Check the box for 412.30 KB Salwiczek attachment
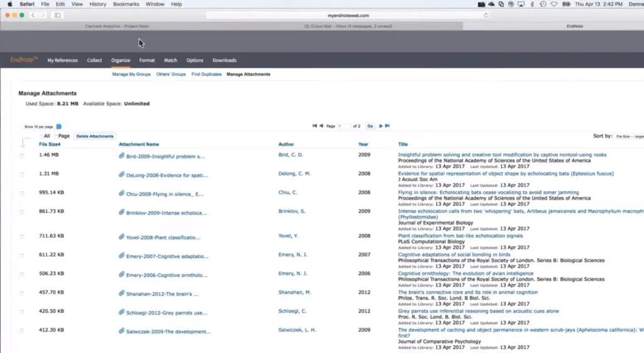Screen dimensions: 644x353 tap(22, 331)
